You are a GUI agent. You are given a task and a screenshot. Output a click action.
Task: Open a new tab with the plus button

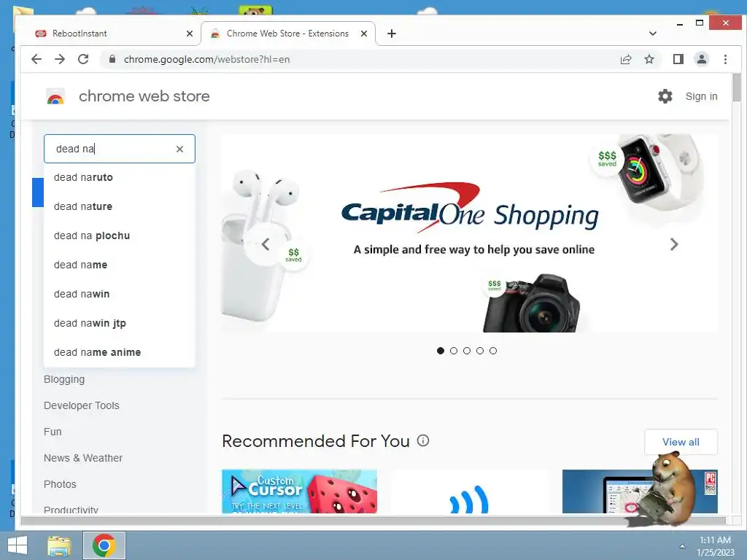pyautogui.click(x=392, y=34)
